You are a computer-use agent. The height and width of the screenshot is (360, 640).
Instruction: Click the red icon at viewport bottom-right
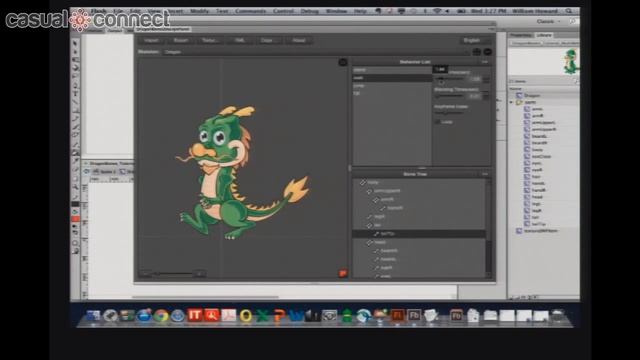[342, 273]
